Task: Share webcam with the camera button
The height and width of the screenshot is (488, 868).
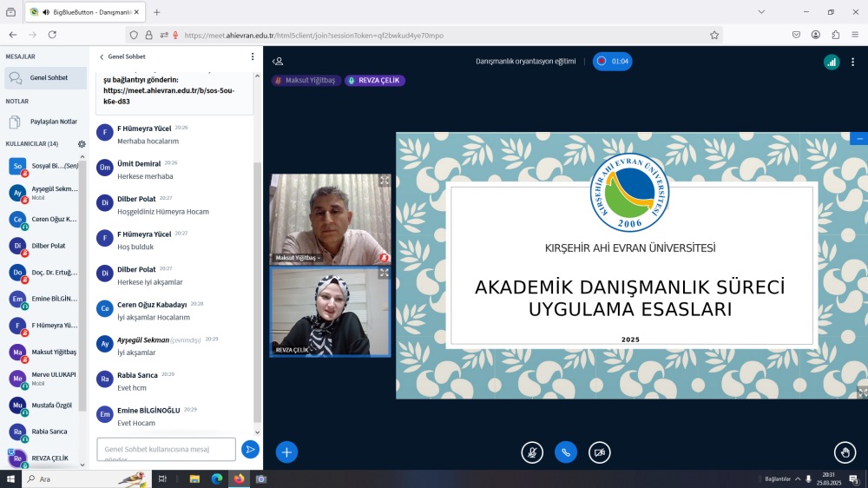Action: coord(600,452)
